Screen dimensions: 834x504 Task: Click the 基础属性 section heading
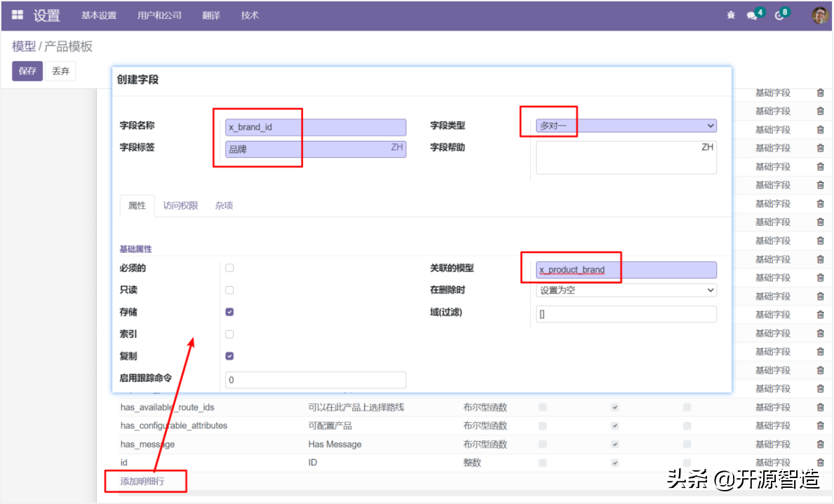(135, 249)
